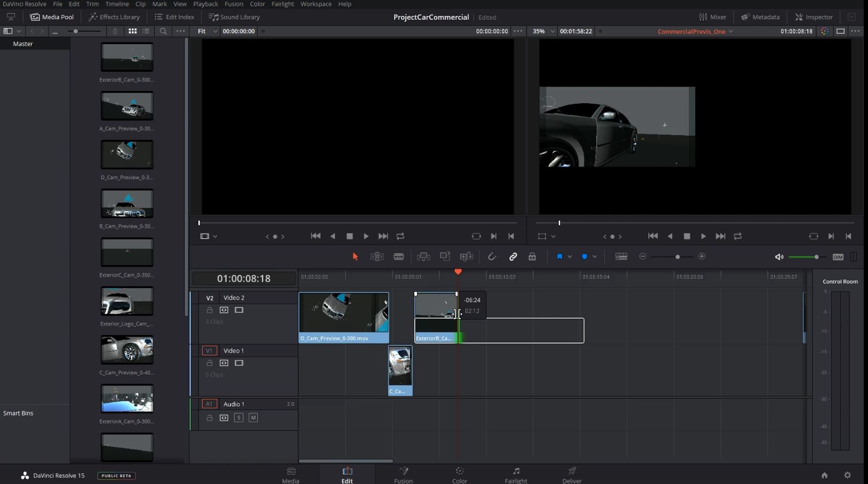This screenshot has height=484, width=868.
Task: Activate the Trim Edit Mode tool
Action: pos(377,257)
